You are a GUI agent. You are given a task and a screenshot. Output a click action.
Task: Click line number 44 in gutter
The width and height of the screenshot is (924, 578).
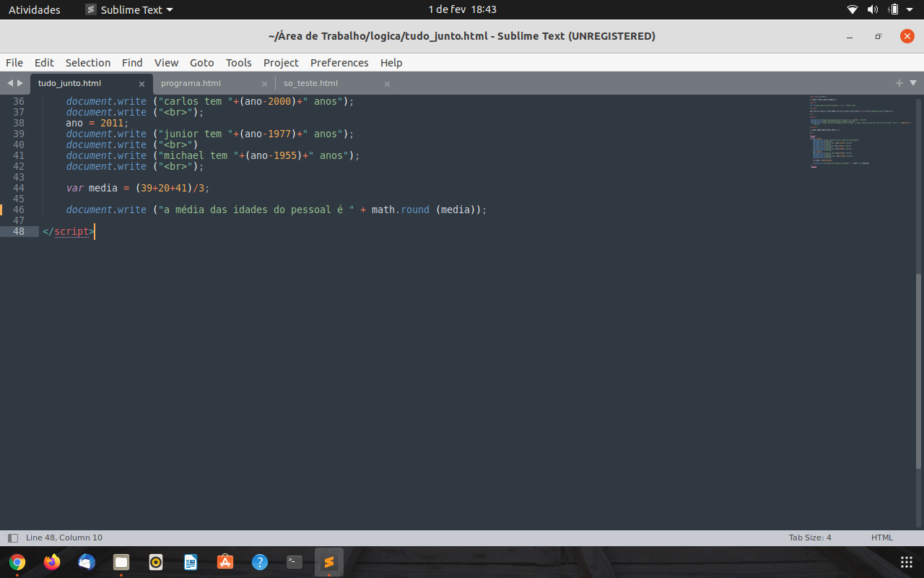click(x=19, y=188)
